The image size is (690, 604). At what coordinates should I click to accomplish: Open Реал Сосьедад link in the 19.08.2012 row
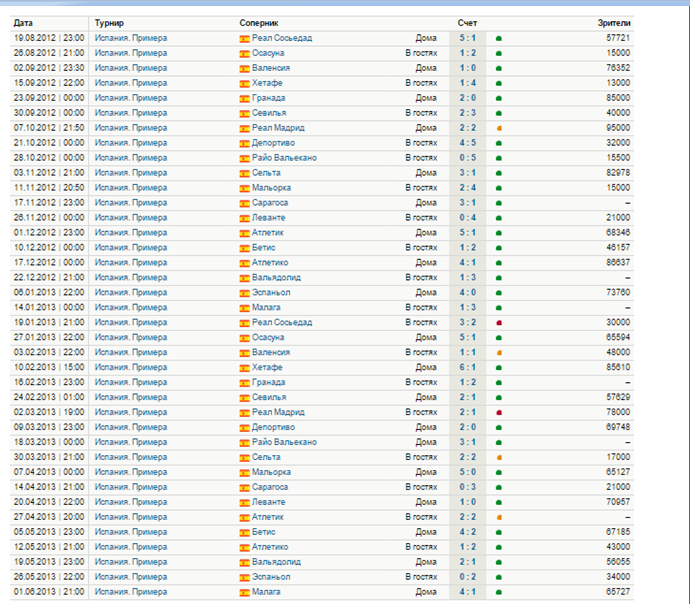pos(282,38)
